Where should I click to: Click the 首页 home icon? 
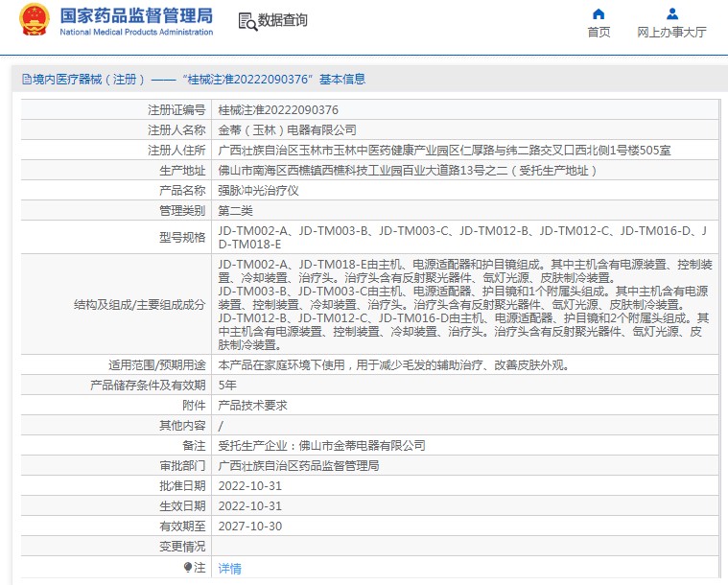coord(599,14)
